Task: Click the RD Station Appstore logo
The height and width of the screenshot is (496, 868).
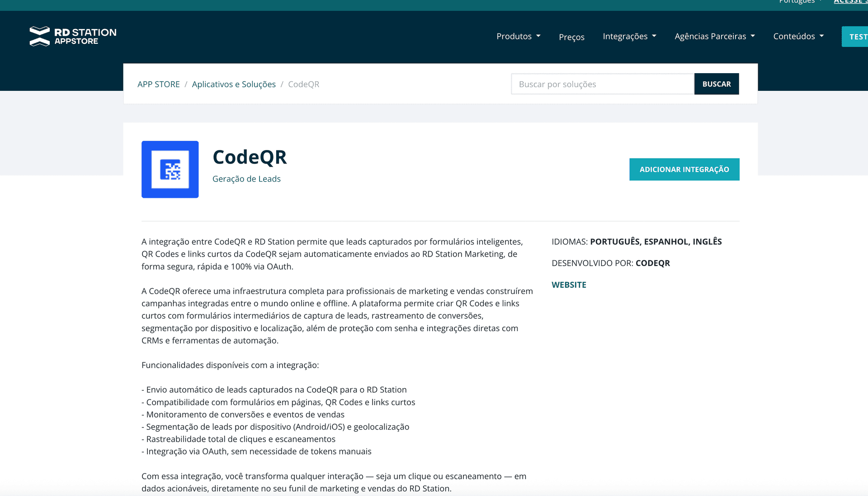Action: 72,36
